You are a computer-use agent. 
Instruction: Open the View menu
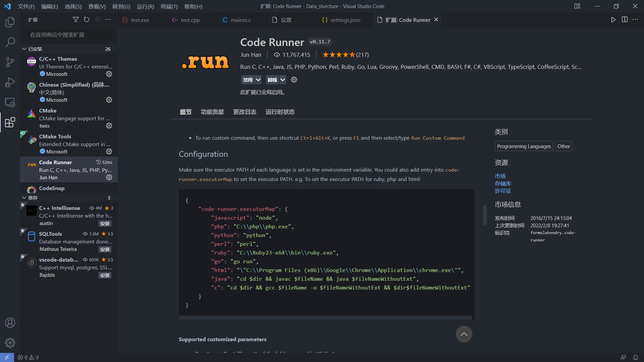97,6
